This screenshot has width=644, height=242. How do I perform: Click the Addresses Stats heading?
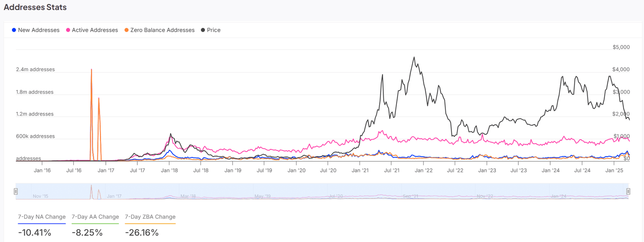(35, 7)
